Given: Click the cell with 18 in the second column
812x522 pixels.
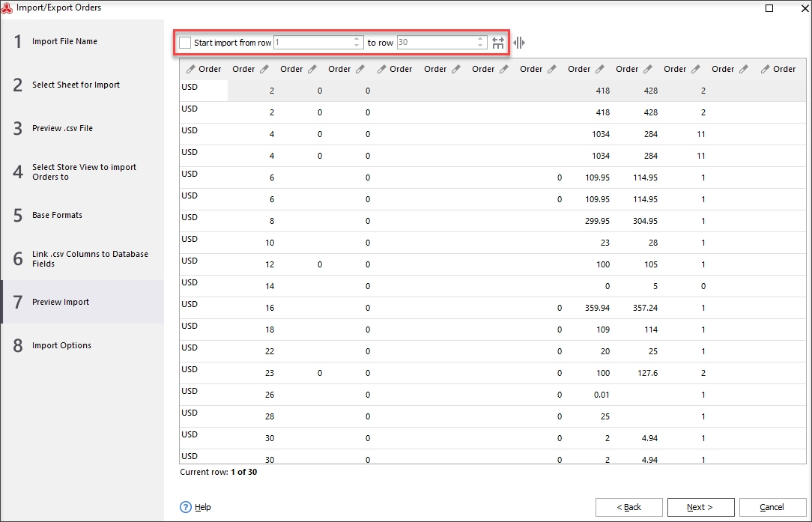Looking at the screenshot, I should click(252, 330).
